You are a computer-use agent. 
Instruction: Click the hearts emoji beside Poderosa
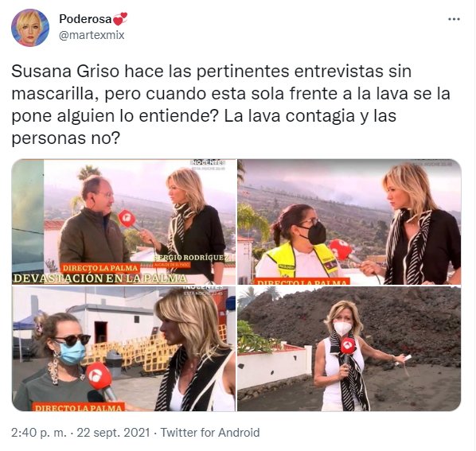120,19
